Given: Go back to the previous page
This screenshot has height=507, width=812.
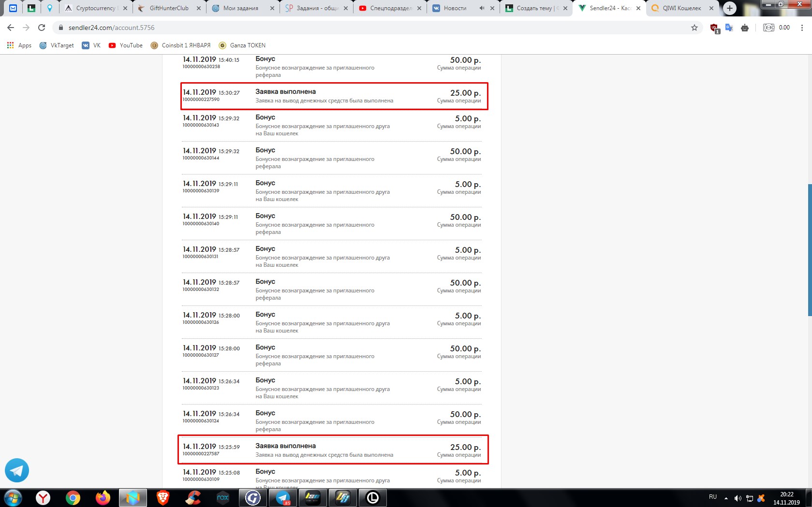Looking at the screenshot, I should (x=11, y=28).
